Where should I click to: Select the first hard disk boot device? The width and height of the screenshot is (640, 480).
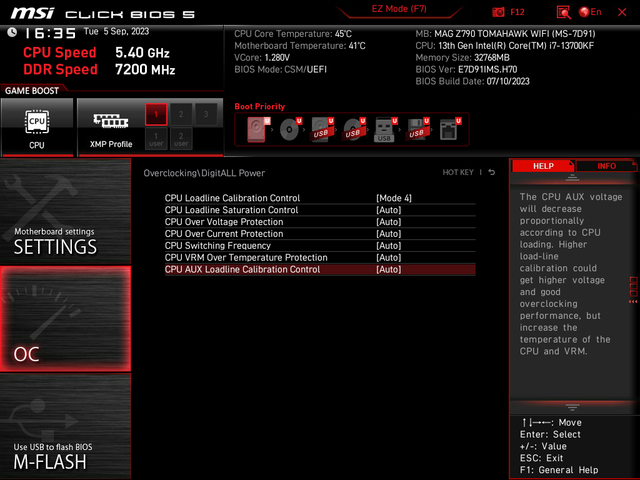[258, 129]
